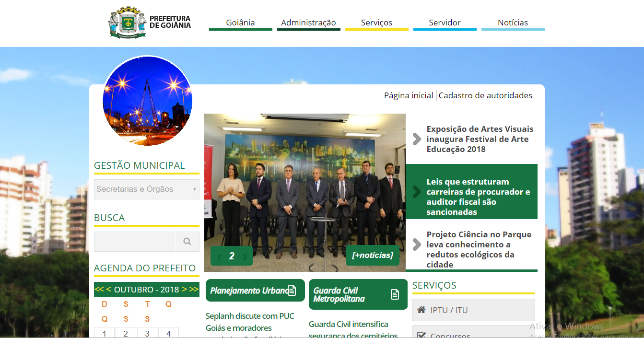
Task: Open the Cadastro de autoridades link
Action: [485, 95]
